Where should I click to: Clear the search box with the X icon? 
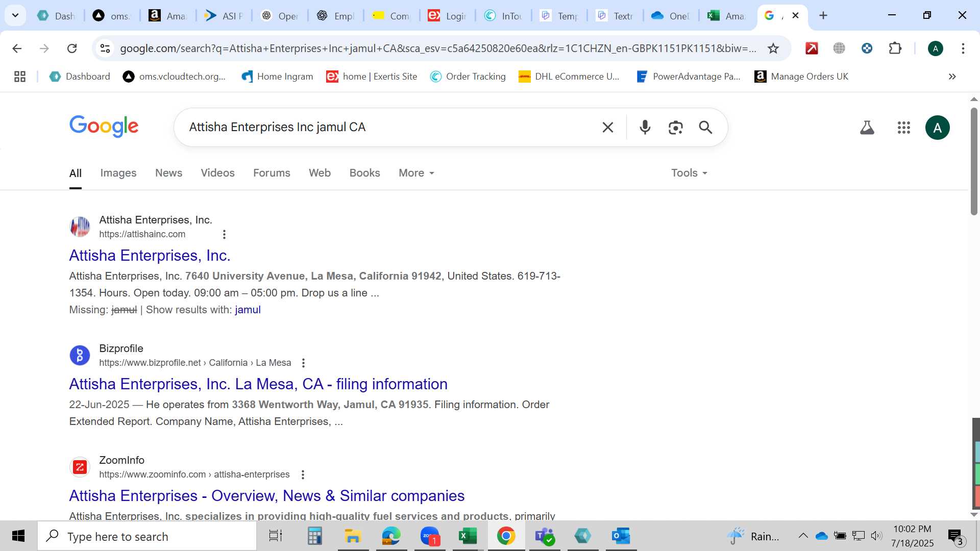tap(607, 127)
